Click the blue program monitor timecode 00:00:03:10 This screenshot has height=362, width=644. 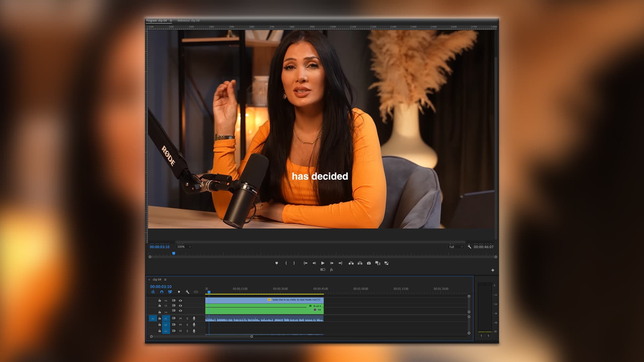click(160, 247)
